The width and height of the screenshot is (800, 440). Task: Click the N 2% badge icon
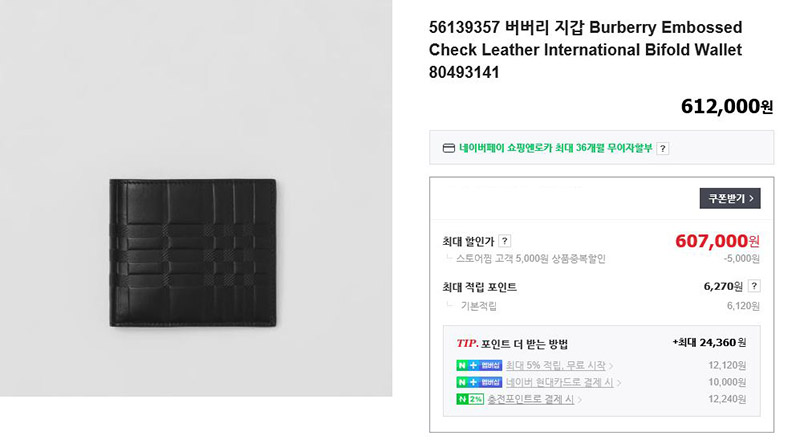(470, 399)
